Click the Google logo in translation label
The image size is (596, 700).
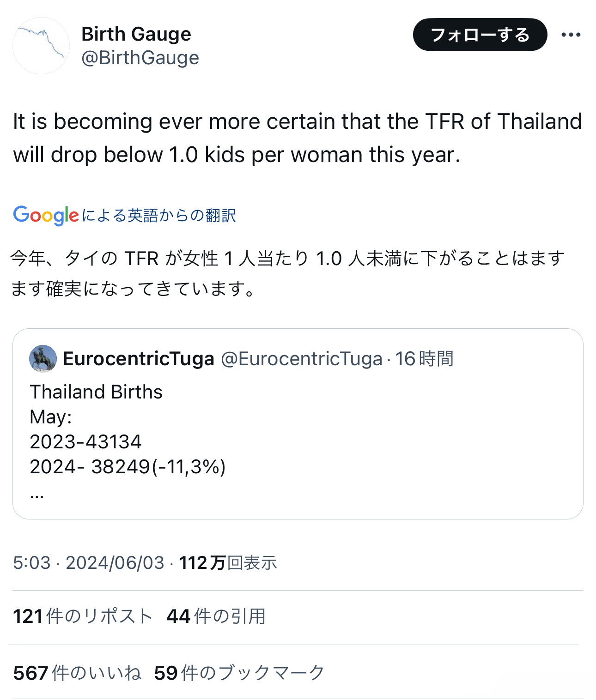(46, 215)
